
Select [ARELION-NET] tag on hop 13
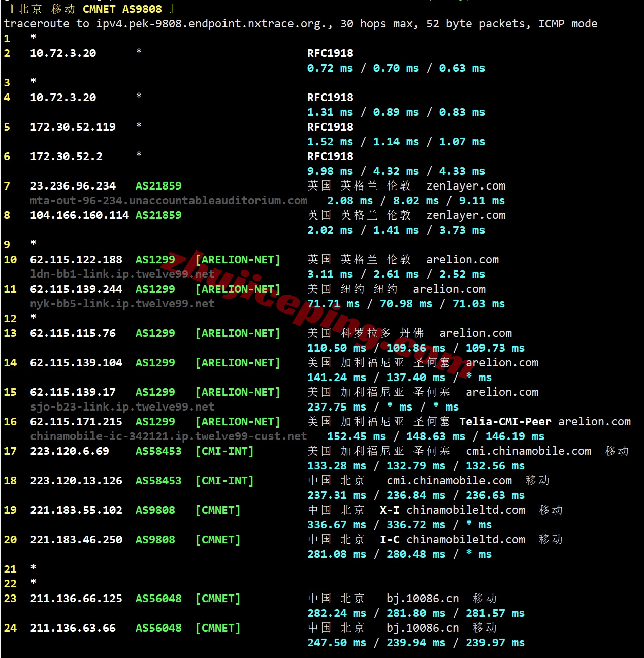pos(238,333)
